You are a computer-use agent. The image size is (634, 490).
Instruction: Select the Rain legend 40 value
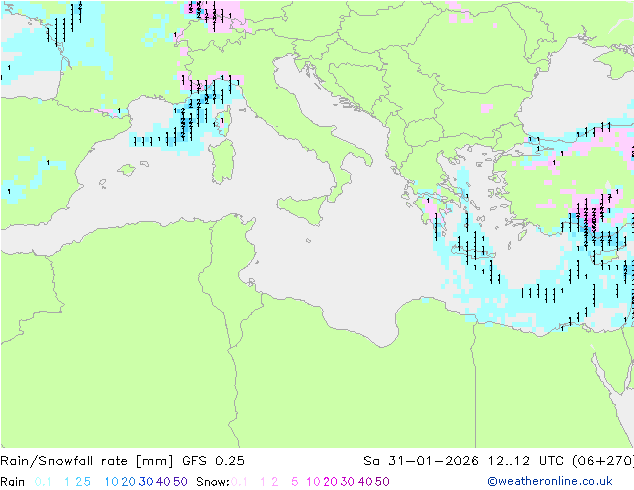163,482
